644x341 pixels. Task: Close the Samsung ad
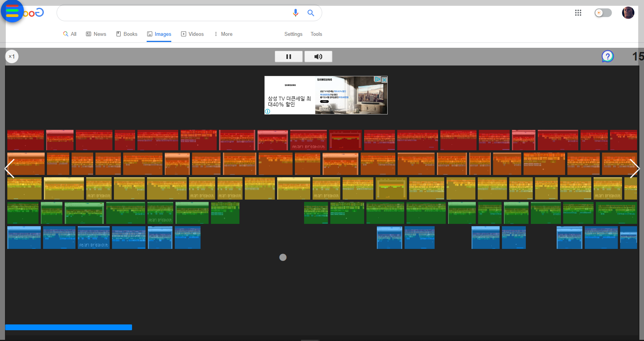[x=384, y=79]
